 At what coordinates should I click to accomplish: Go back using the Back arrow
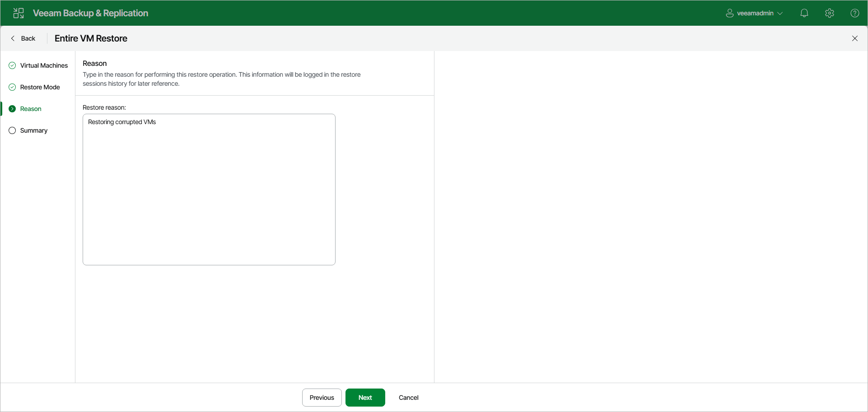coord(13,38)
